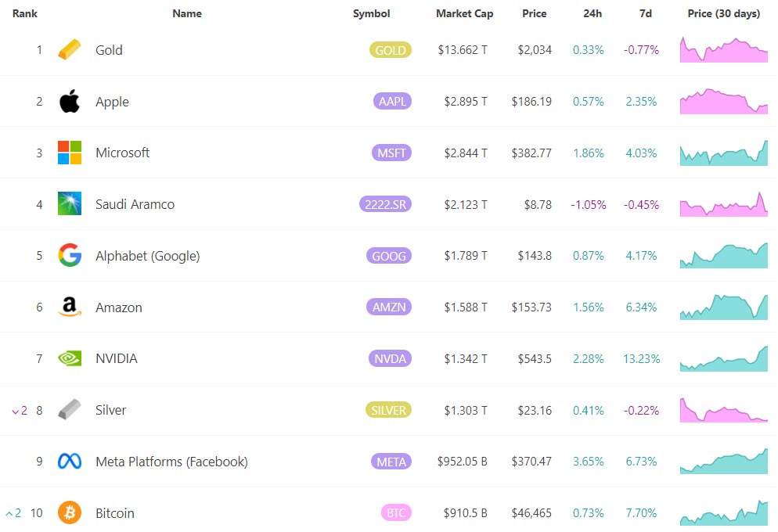
Task: Open the Amazon name link
Action: click(119, 307)
